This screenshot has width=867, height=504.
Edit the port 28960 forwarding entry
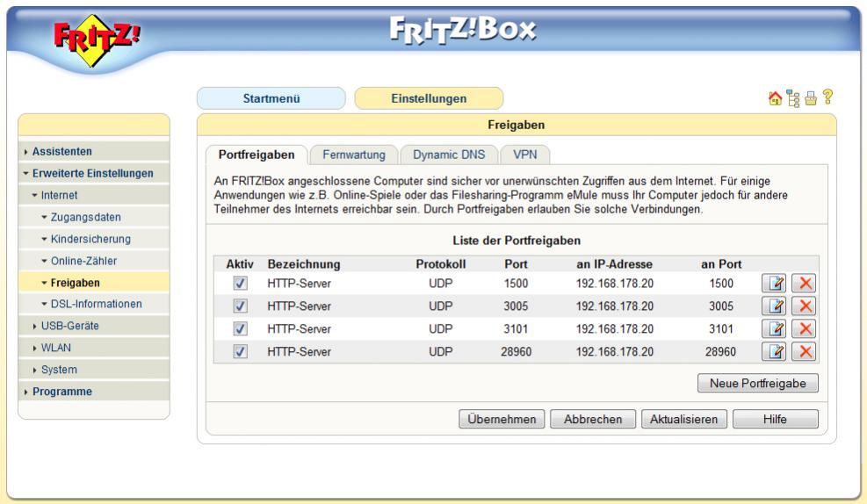774,351
